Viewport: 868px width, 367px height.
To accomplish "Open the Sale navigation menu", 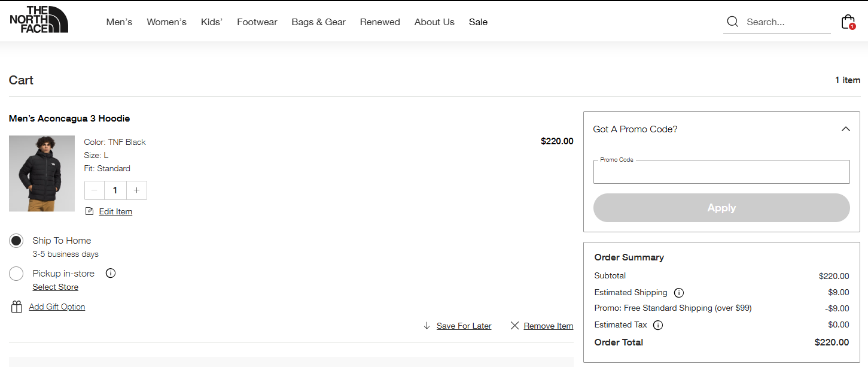I will coord(478,22).
